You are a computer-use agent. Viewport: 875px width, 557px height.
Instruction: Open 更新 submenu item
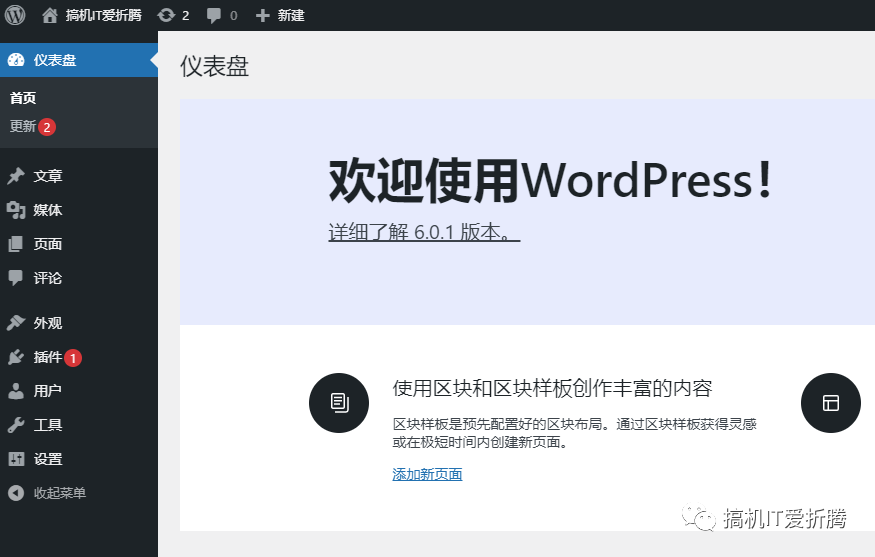coord(23,126)
